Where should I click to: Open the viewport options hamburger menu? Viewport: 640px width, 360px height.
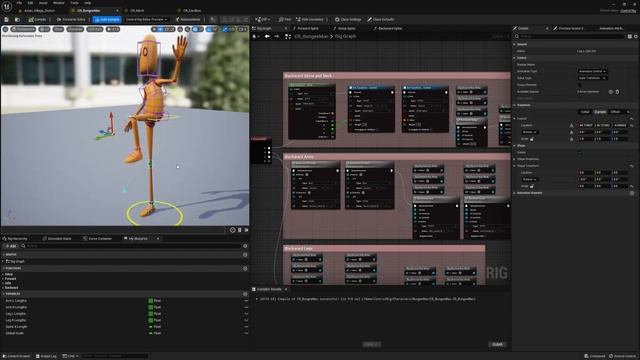5,29
